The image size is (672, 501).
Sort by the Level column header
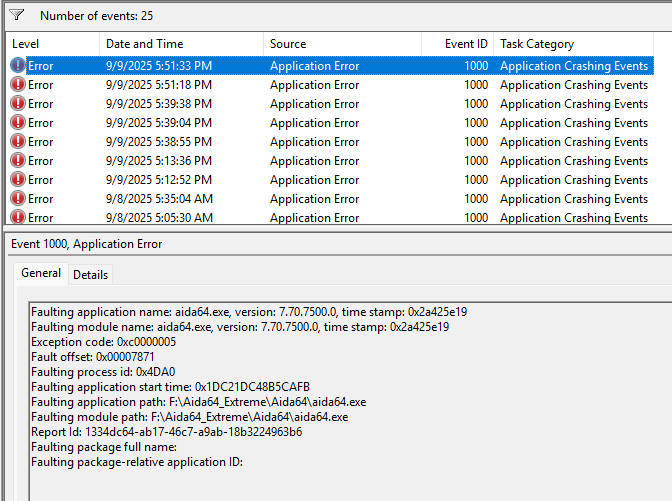coord(52,44)
